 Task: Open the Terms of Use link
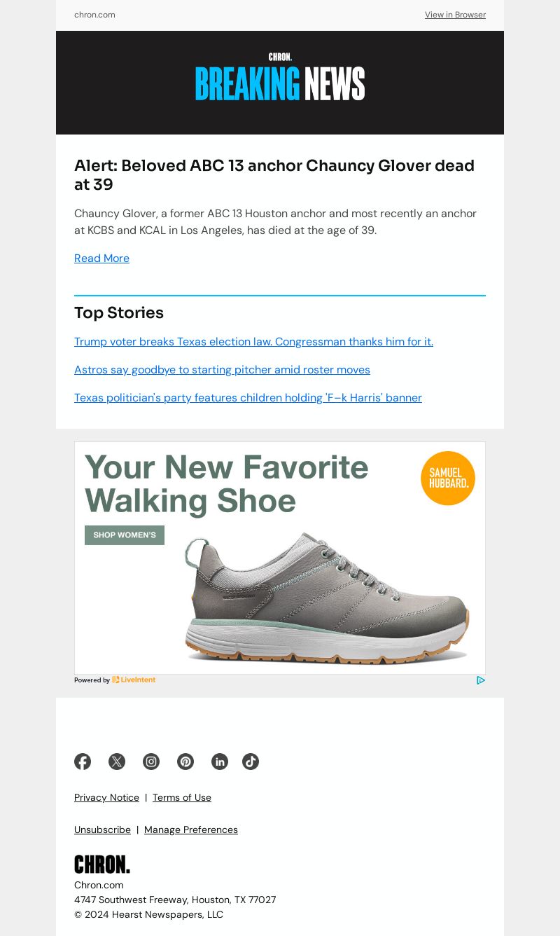point(182,797)
